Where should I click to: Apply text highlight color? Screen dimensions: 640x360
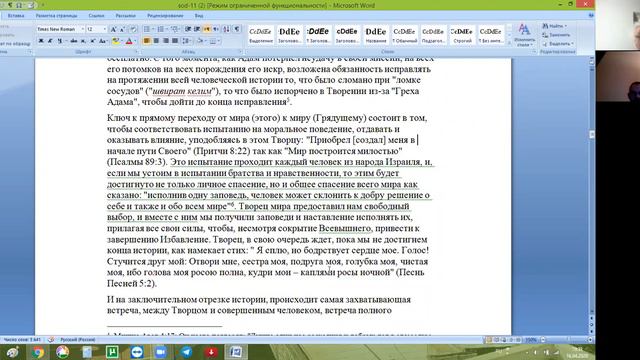(x=116, y=41)
